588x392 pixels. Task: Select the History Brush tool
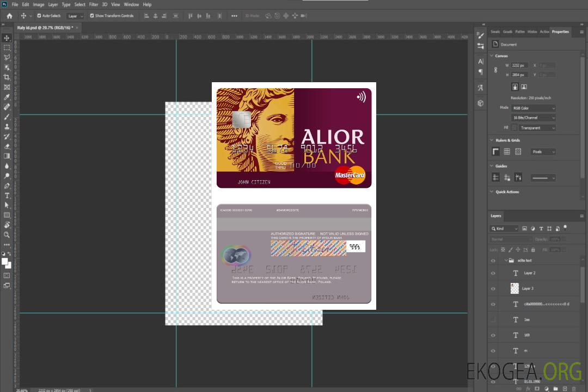click(7, 136)
